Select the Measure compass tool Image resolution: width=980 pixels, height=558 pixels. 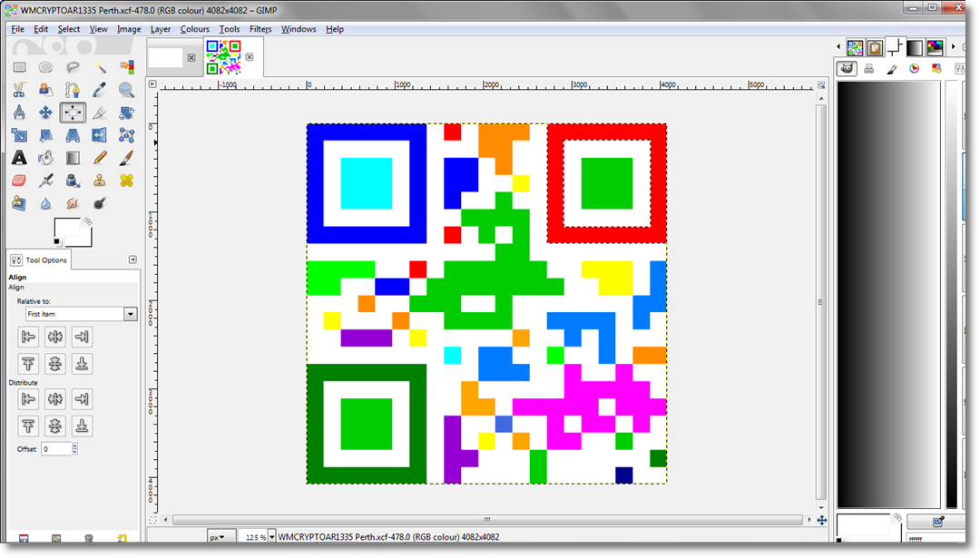[19, 113]
